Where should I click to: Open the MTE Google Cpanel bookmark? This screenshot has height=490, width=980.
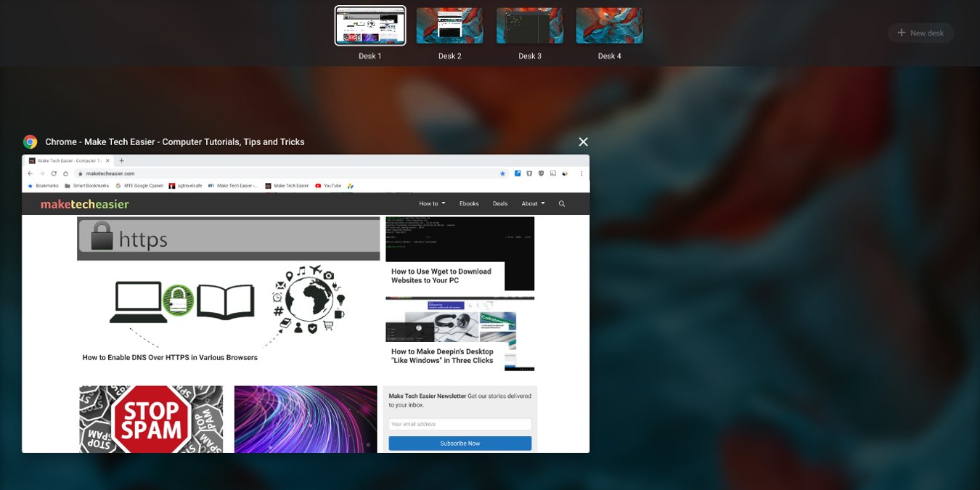[139, 185]
